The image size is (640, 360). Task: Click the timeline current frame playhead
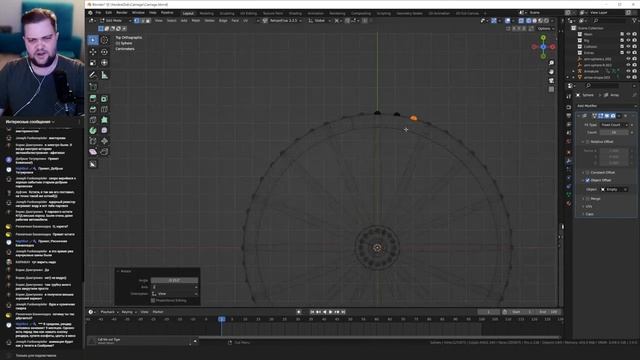pos(221,319)
